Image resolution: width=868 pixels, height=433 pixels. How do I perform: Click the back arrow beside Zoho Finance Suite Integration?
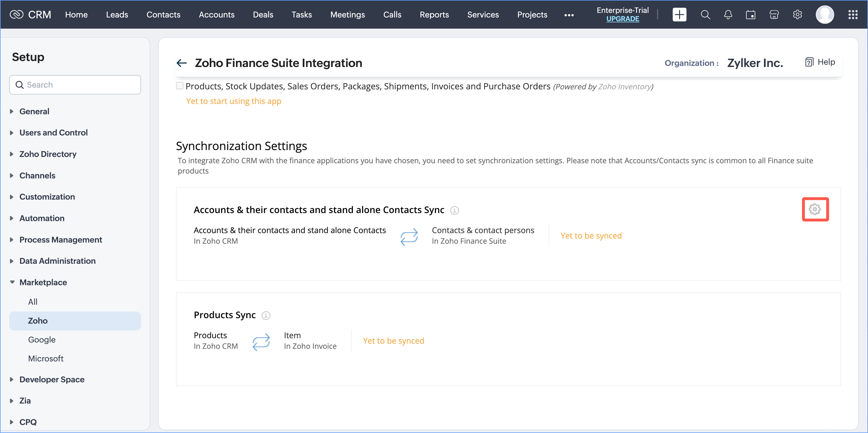[182, 63]
